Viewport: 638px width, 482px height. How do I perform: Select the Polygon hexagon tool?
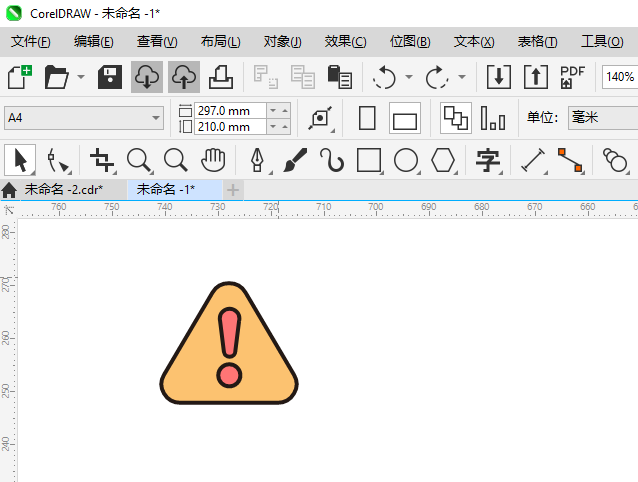tap(443, 160)
